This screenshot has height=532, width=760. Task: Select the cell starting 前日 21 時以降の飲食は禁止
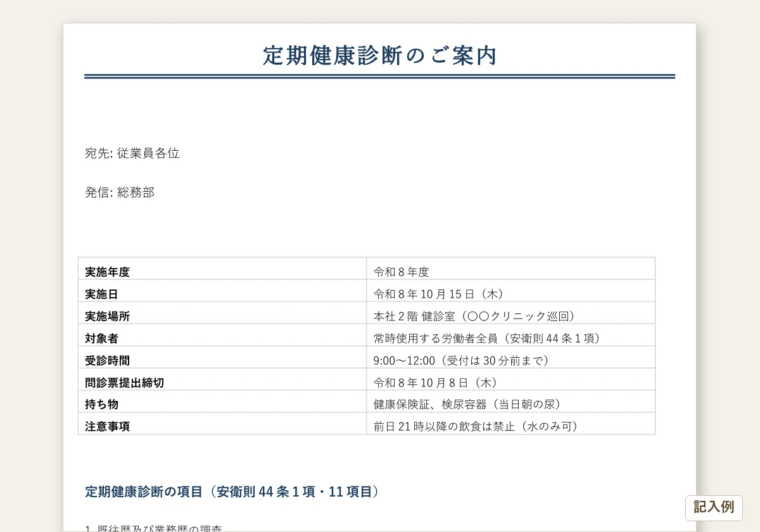(x=510, y=424)
